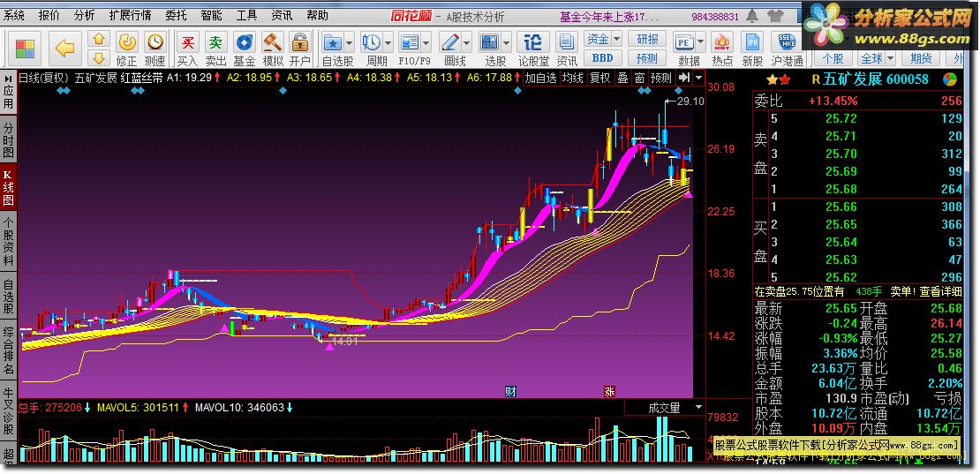
Task: Open the 委托 menu
Action: click(x=177, y=15)
